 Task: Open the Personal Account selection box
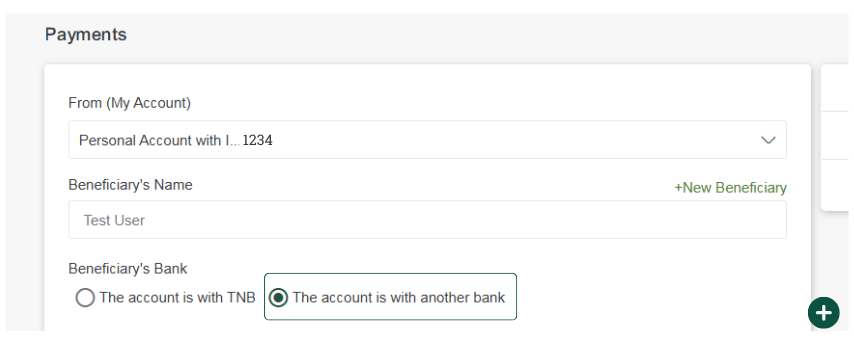point(427,139)
